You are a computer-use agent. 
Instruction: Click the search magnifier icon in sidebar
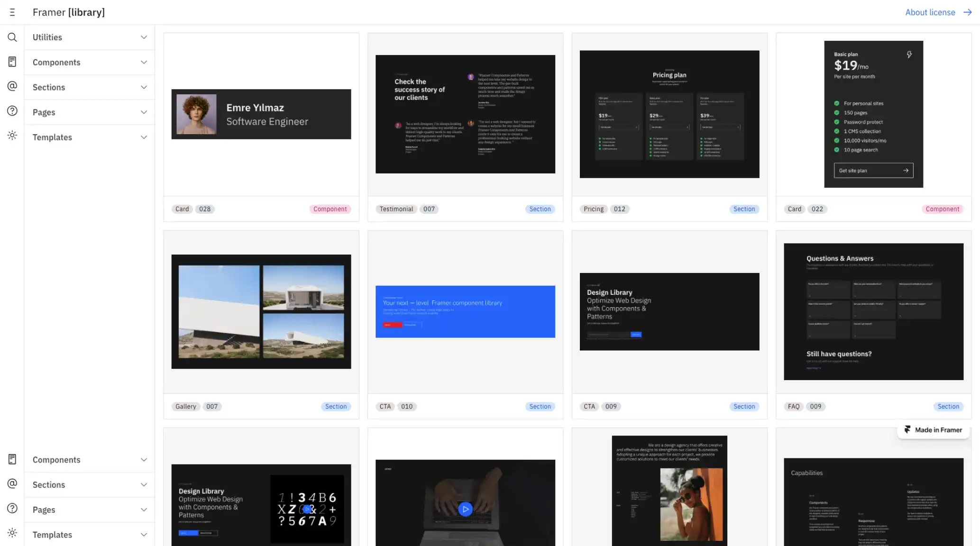click(x=12, y=37)
